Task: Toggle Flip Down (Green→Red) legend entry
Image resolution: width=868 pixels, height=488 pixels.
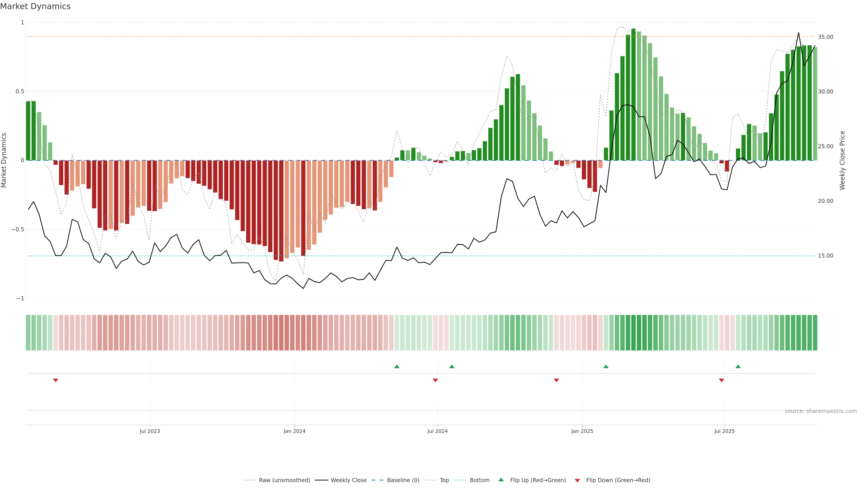Action: [x=618, y=480]
